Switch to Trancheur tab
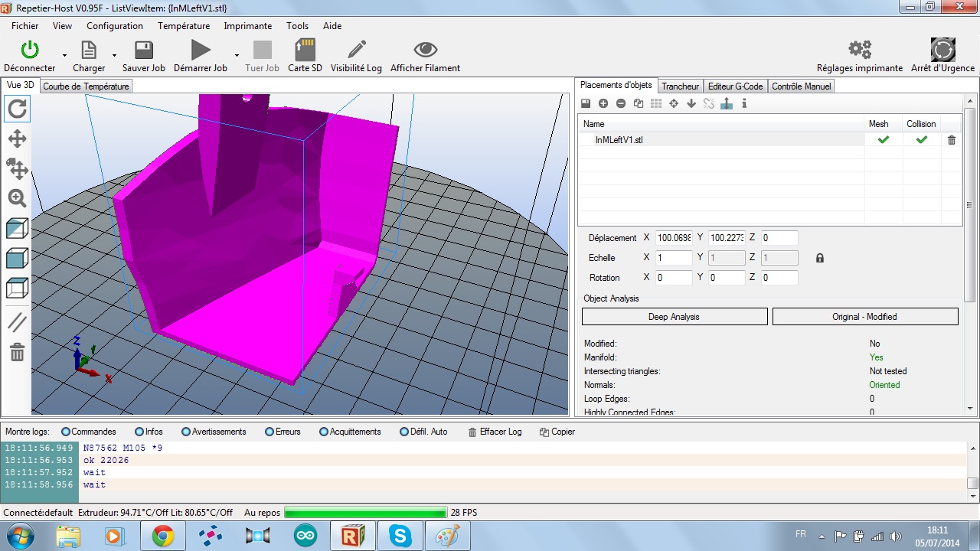This screenshot has width=980, height=551. pos(680,86)
